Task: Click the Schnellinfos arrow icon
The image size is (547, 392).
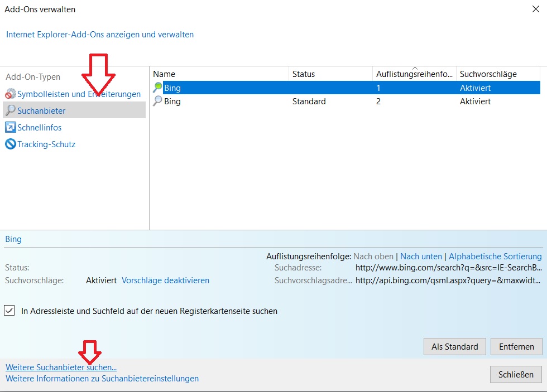Action: click(11, 127)
